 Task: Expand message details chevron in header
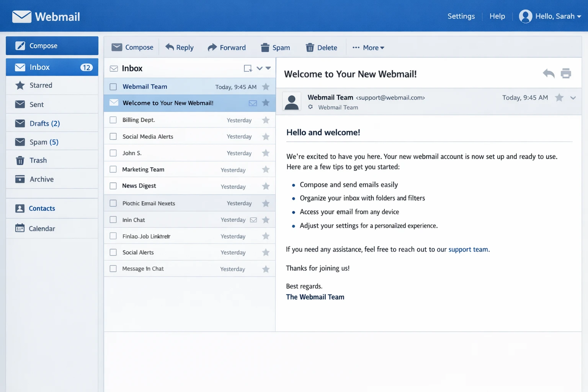[x=573, y=98]
